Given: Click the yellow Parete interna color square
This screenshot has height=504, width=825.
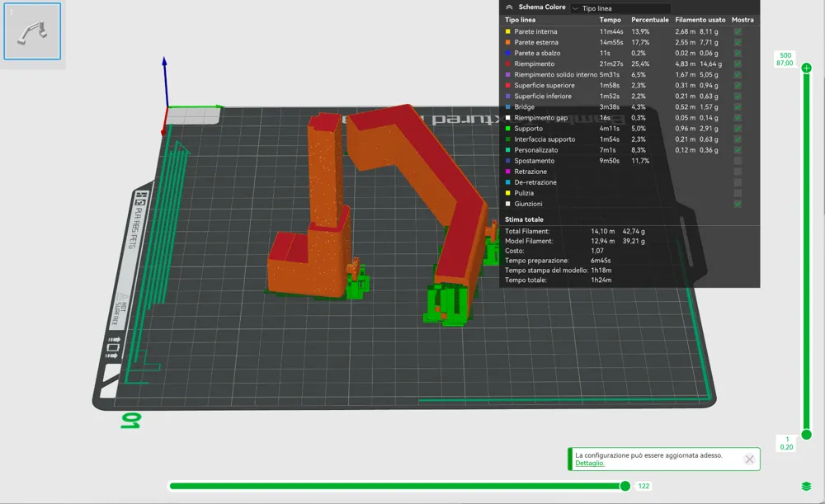Looking at the screenshot, I should (x=507, y=31).
